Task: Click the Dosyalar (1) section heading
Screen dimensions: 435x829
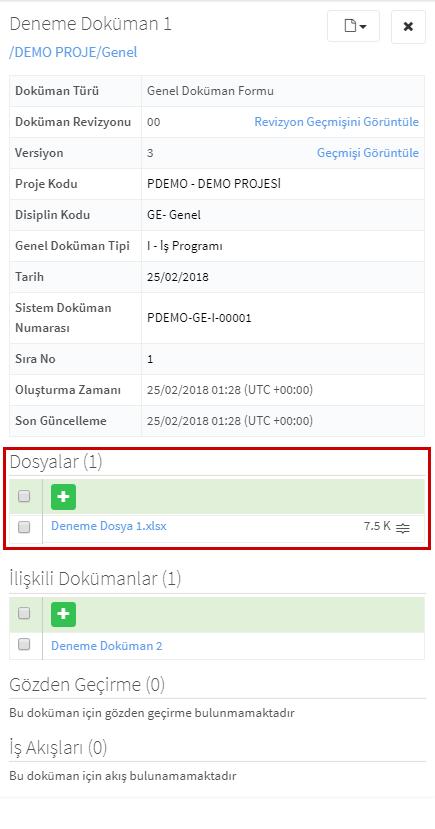Action: (56, 462)
